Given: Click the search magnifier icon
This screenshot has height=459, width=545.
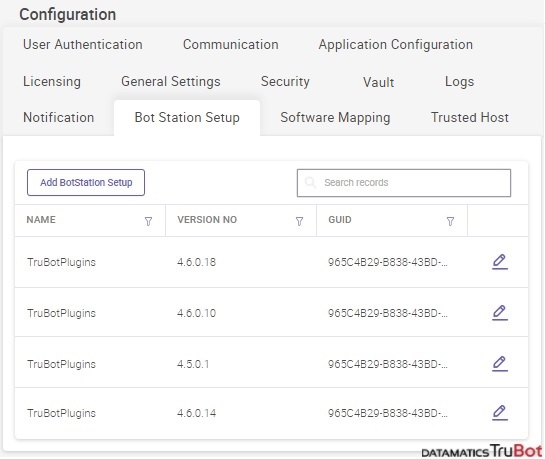Looking at the screenshot, I should [x=310, y=182].
